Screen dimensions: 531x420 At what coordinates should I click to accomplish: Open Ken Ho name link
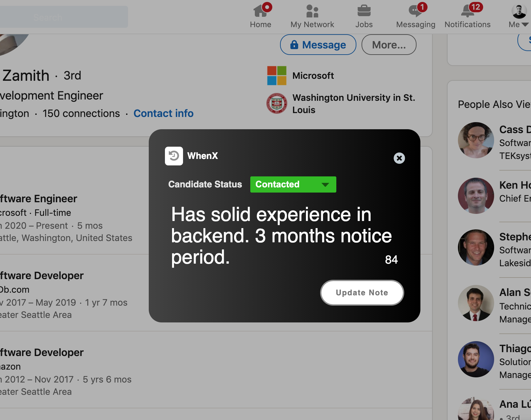pyautogui.click(x=515, y=185)
